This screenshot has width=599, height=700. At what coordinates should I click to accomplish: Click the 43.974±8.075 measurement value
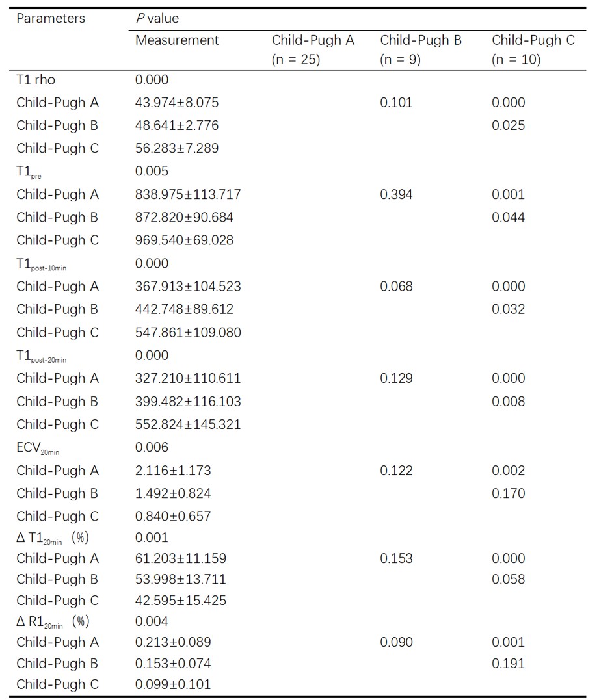177,103
